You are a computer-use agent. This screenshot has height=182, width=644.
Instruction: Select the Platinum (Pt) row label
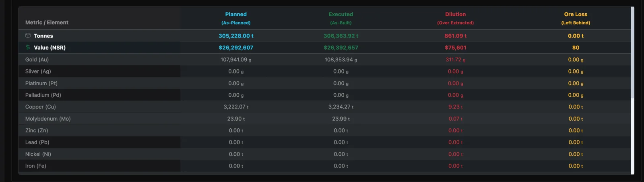click(x=41, y=83)
